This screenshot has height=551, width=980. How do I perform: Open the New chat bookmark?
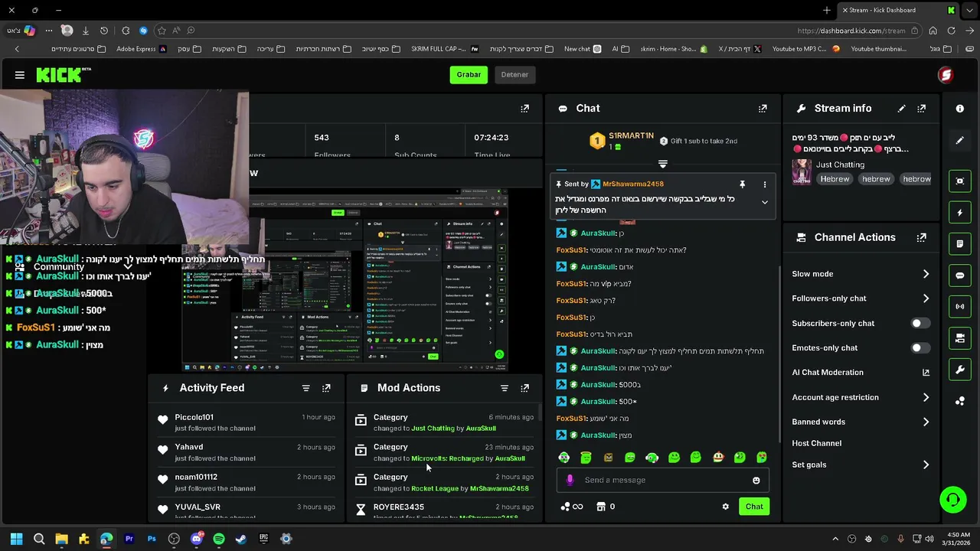(583, 49)
